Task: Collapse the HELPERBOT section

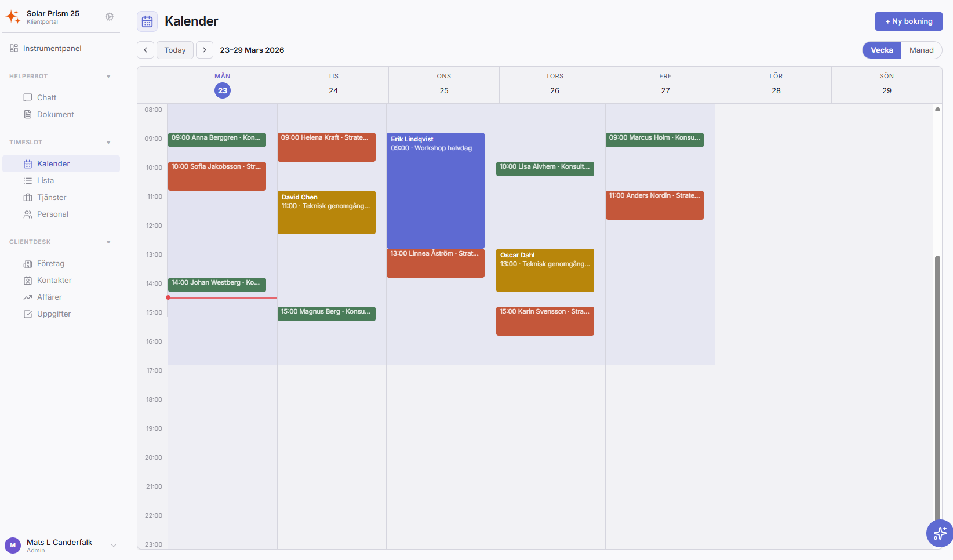Action: (x=108, y=77)
